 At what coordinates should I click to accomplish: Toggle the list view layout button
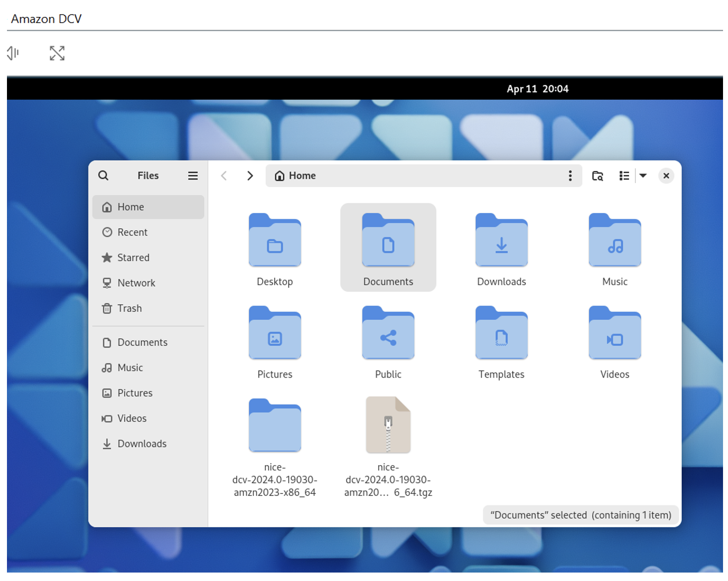(x=624, y=176)
